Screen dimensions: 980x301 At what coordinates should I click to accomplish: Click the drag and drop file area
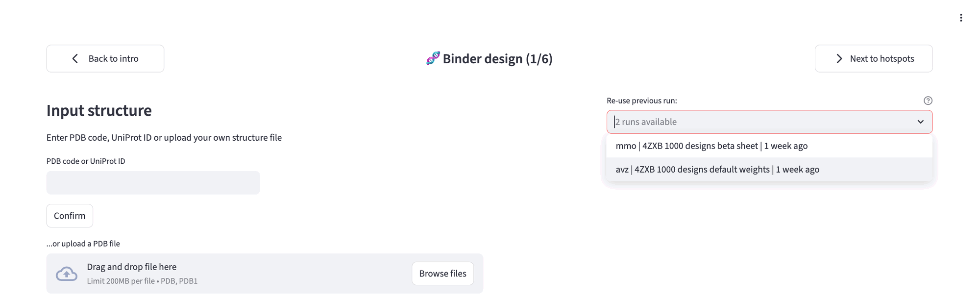pyautogui.click(x=220, y=274)
